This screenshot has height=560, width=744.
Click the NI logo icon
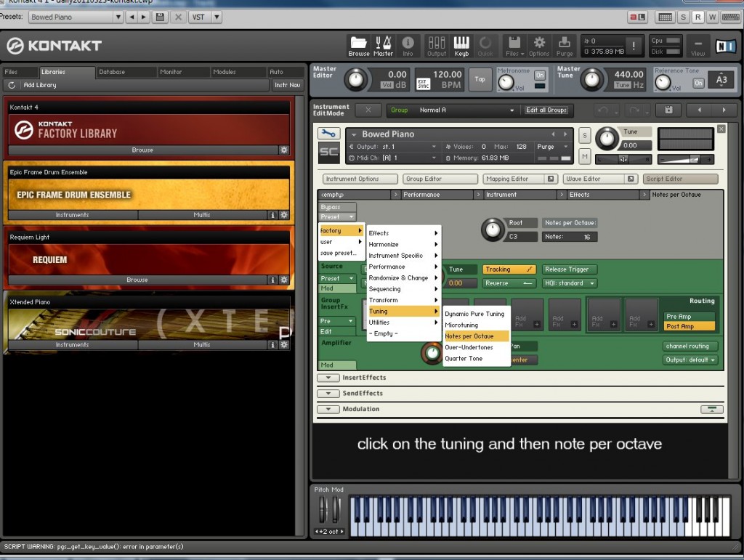[726, 46]
